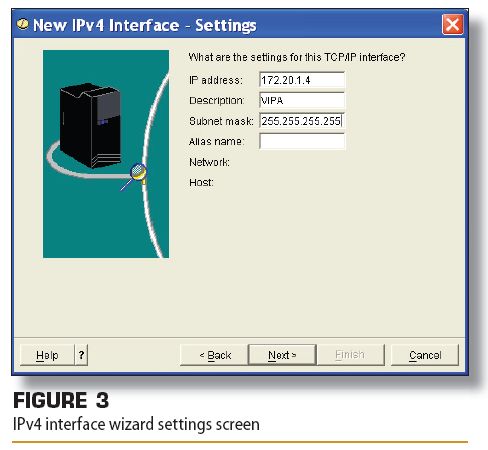Advance the wizard with Next

point(282,355)
